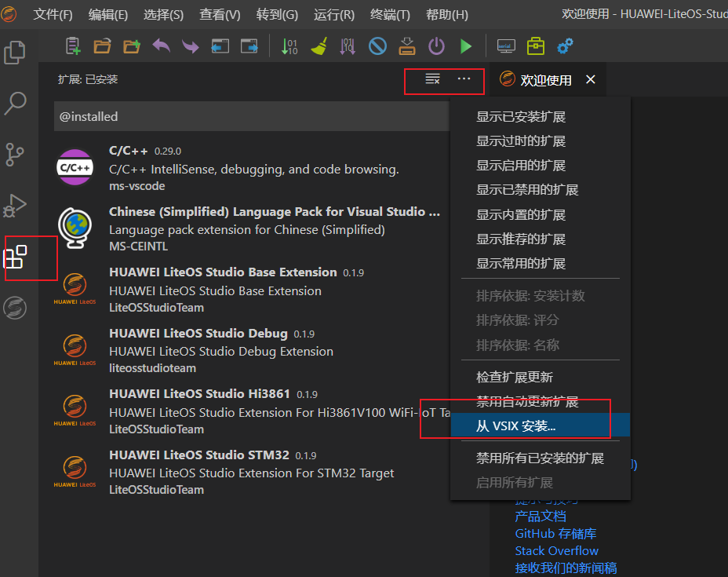Select 显示已禁用的扩展 menu entry
The height and width of the screenshot is (577, 728).
541,190
